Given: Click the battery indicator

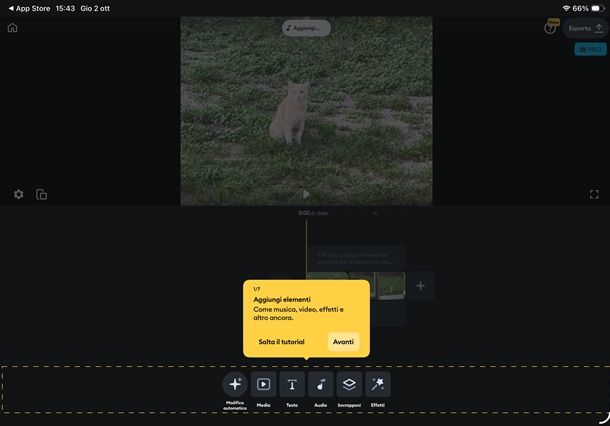Looking at the screenshot, I should coord(598,8).
